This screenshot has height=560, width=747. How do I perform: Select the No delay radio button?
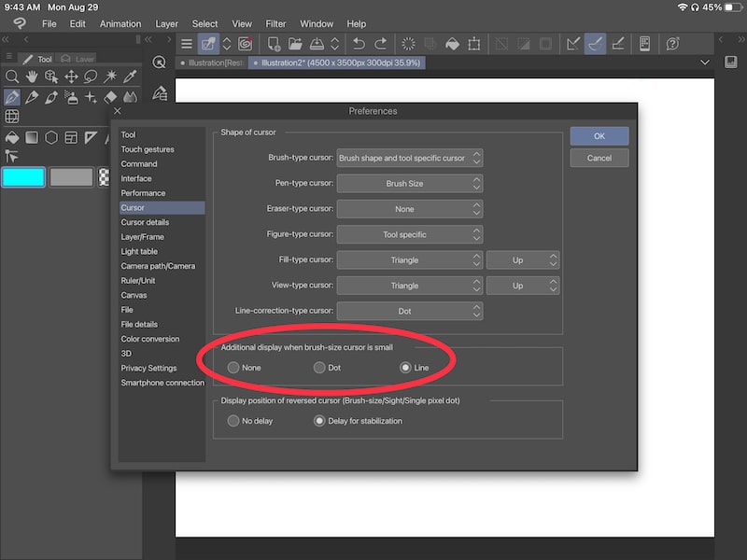tap(233, 421)
